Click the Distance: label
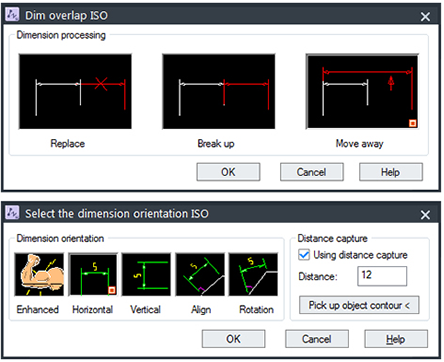 click(x=318, y=276)
